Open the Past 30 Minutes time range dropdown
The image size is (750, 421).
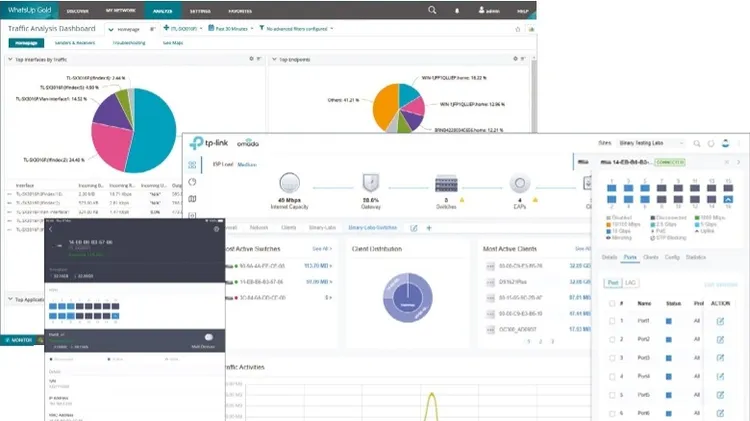click(231, 29)
